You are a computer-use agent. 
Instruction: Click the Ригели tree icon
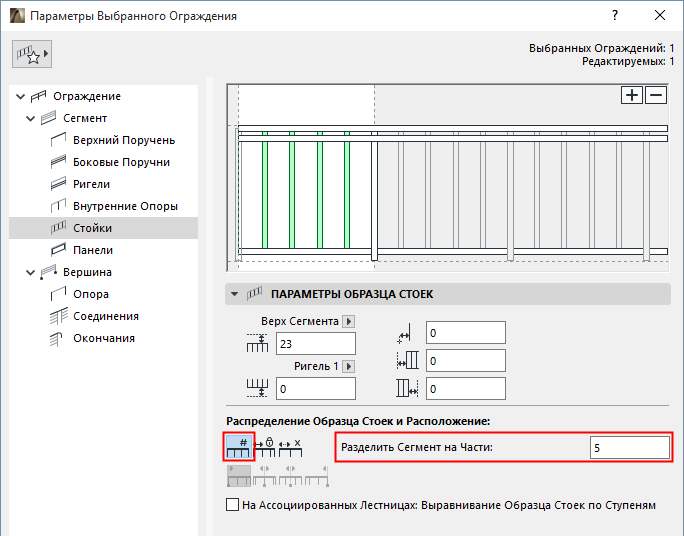tap(58, 184)
